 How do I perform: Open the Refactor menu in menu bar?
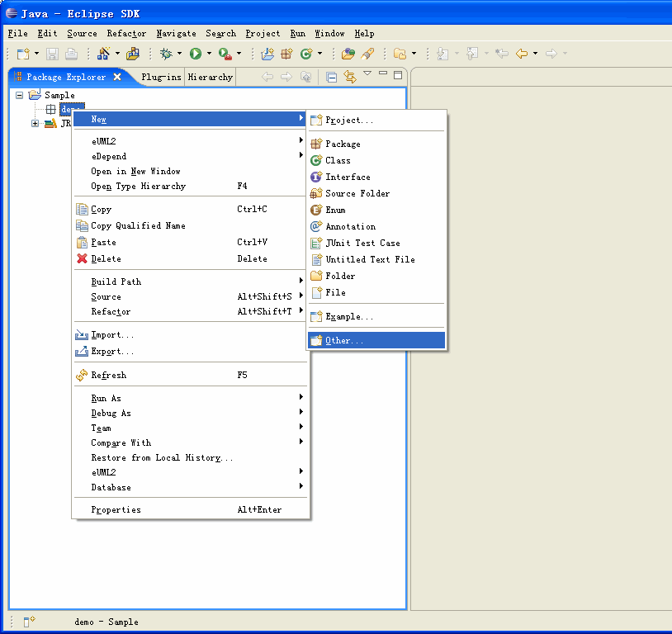tap(126, 34)
